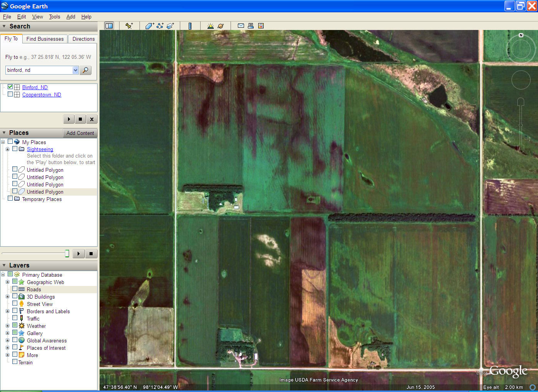Switch to the Directions tab
Viewport: 538px width, 392px height.
pos(83,39)
